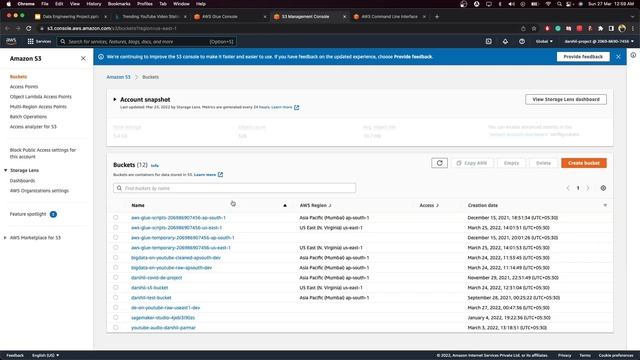The width and height of the screenshot is (640, 360).
Task: Open the info panel icon at right edge
Action: (633, 55)
